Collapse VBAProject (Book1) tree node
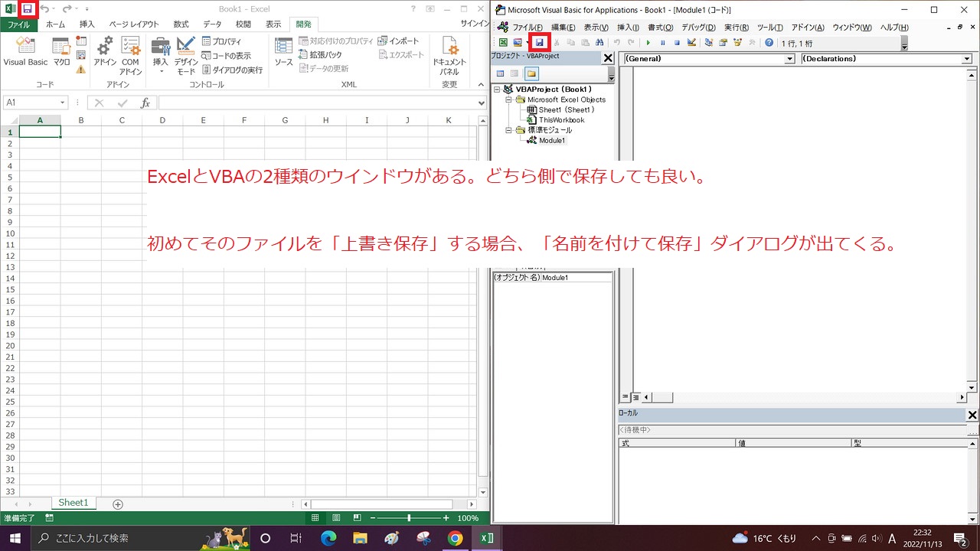980x551 pixels. click(497, 90)
